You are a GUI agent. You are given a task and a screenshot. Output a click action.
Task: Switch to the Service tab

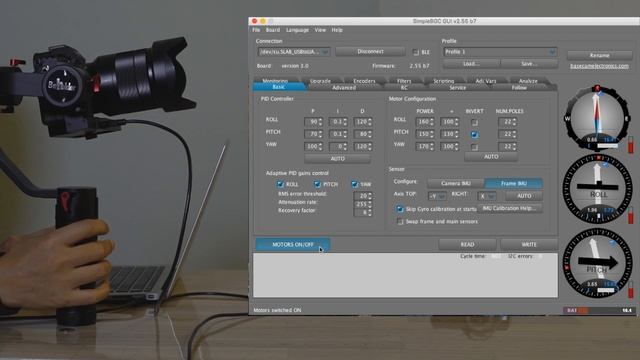click(458, 87)
